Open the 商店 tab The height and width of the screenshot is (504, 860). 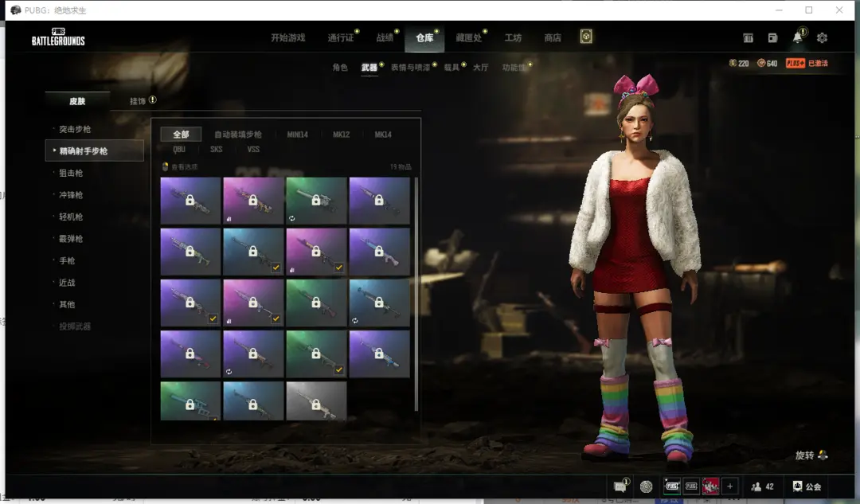pyautogui.click(x=553, y=37)
